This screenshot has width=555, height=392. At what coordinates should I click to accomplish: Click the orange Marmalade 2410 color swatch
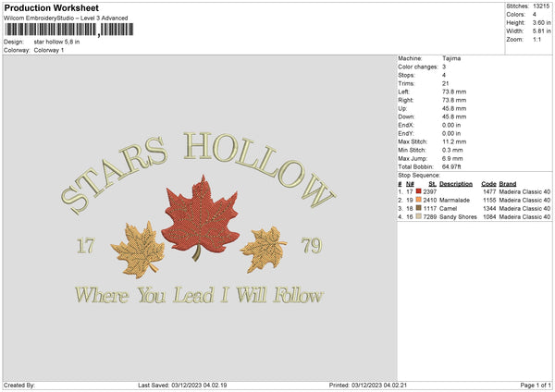418,200
